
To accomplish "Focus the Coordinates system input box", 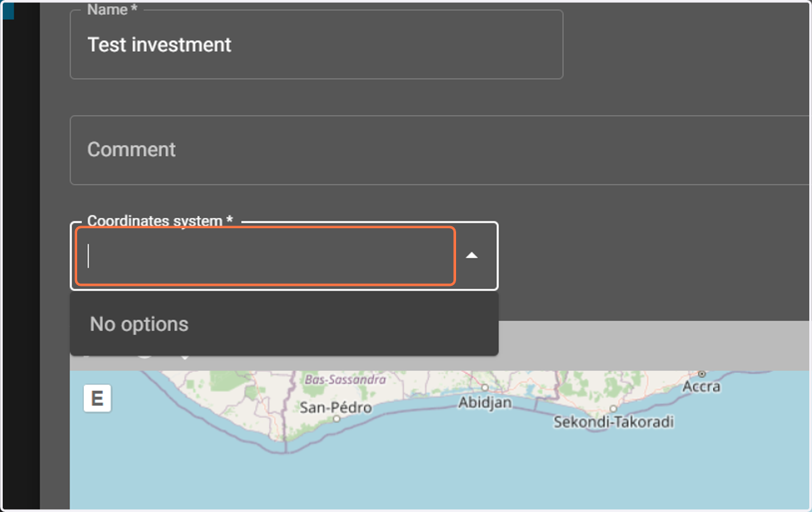I will coord(265,256).
